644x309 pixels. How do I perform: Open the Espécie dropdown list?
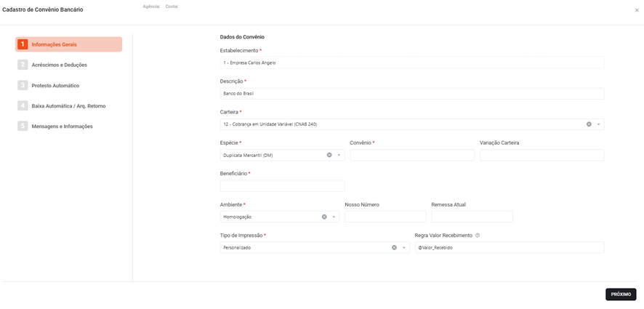tap(338, 155)
